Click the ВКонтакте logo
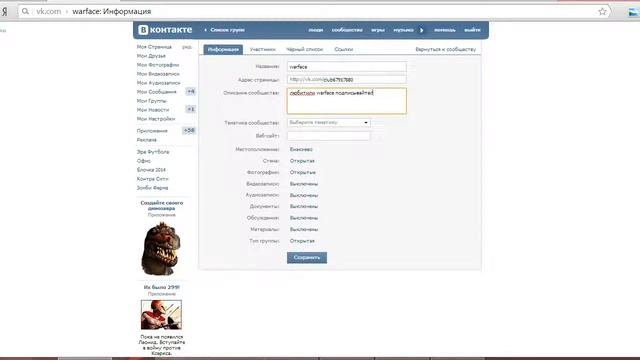Image resolution: width=640 pixels, height=360 pixels. pos(165,30)
